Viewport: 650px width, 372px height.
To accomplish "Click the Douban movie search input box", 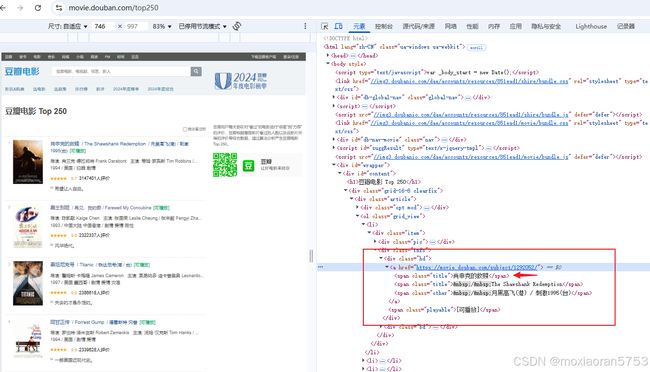I will [121, 71].
